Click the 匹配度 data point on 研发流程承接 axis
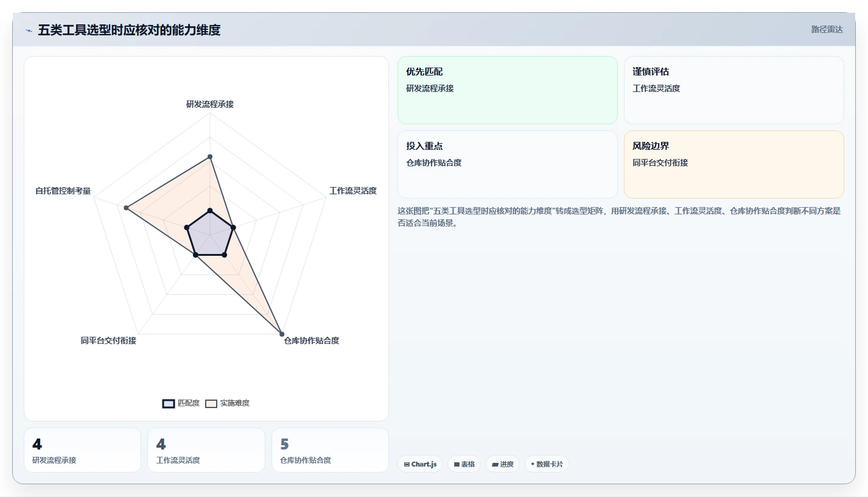The width and height of the screenshot is (868, 497). tap(210, 211)
